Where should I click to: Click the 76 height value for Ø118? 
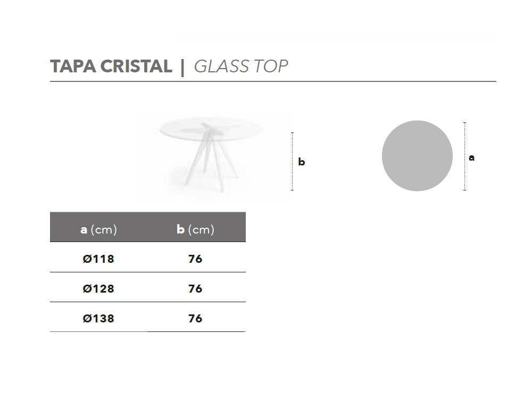tap(195, 259)
